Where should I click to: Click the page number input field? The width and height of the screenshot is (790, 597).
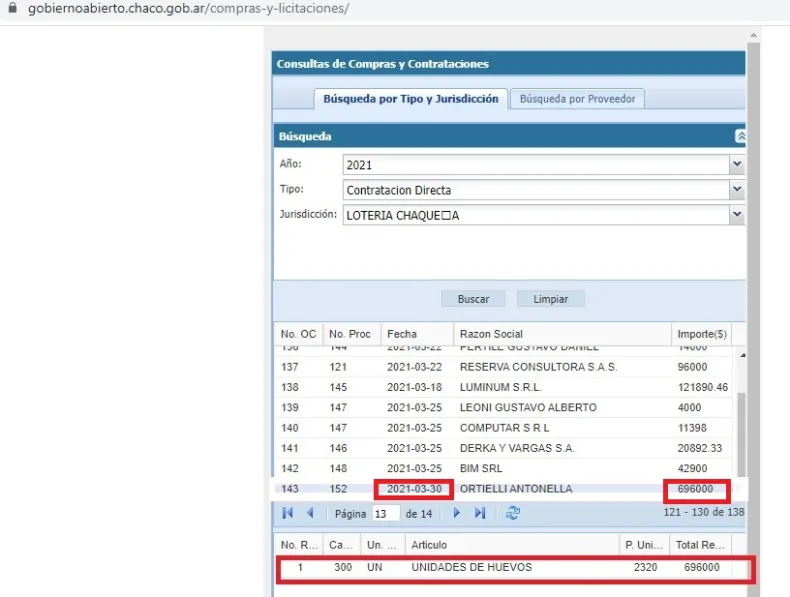click(385, 513)
